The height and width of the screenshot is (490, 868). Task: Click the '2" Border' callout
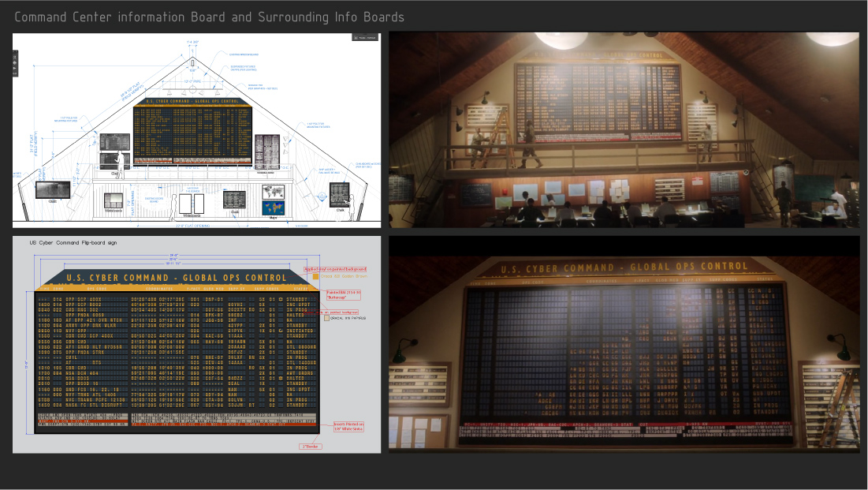(310, 447)
